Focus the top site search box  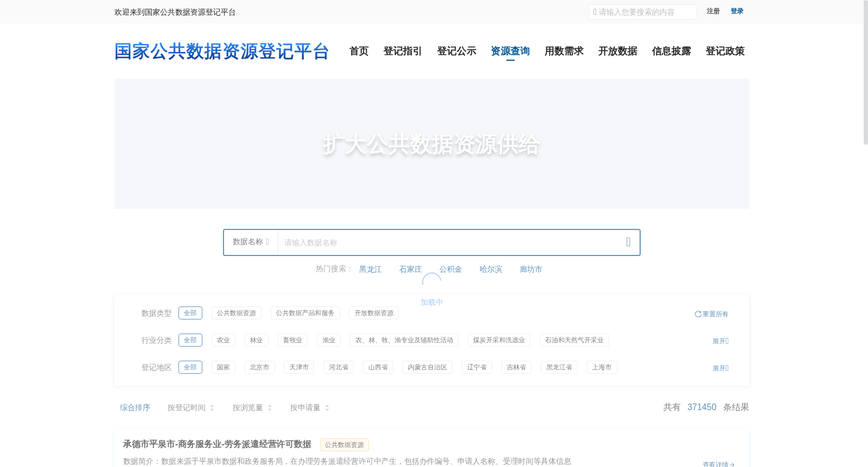pyautogui.click(x=643, y=12)
